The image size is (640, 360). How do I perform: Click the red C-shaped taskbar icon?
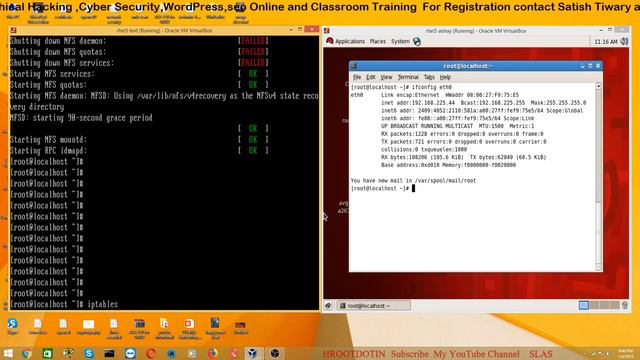point(151,353)
